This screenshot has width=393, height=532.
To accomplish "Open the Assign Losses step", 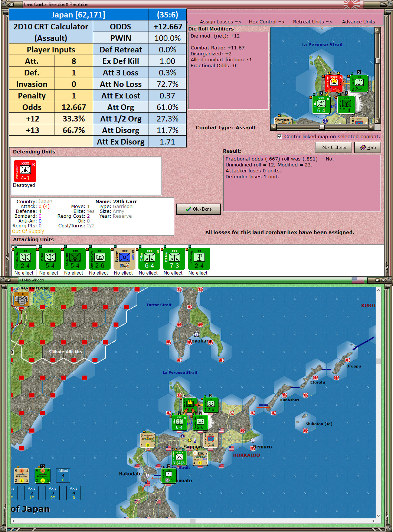I will [220, 22].
